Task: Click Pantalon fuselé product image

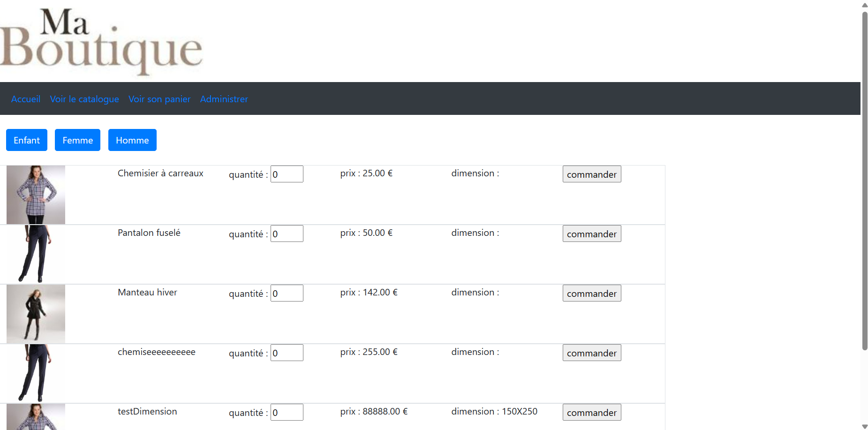Action: click(36, 254)
